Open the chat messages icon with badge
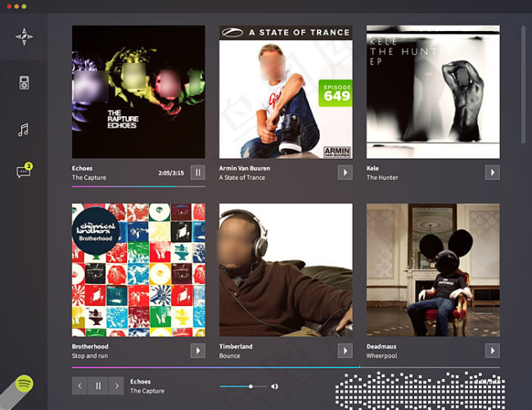This screenshot has height=410, width=532. (25, 170)
